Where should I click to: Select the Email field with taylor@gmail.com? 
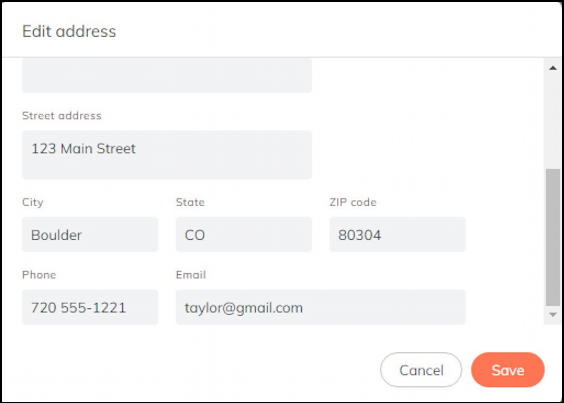[x=320, y=307]
